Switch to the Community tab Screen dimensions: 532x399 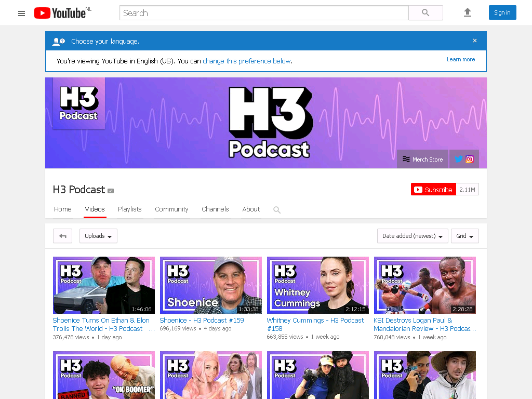pyautogui.click(x=171, y=209)
